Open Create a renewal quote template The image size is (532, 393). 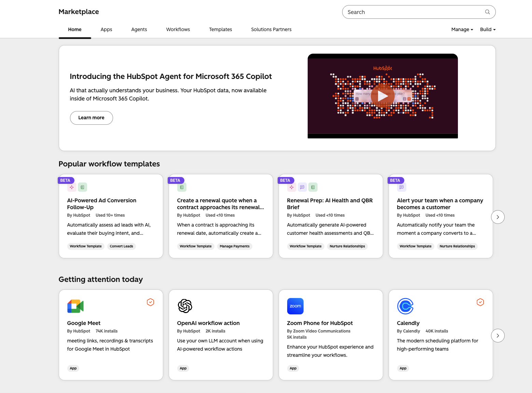pyautogui.click(x=221, y=204)
